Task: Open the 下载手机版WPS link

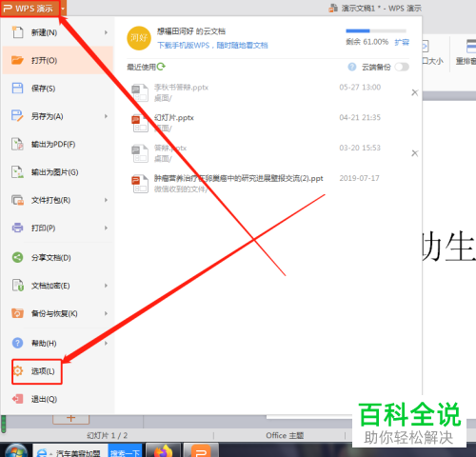Action: click(x=212, y=46)
